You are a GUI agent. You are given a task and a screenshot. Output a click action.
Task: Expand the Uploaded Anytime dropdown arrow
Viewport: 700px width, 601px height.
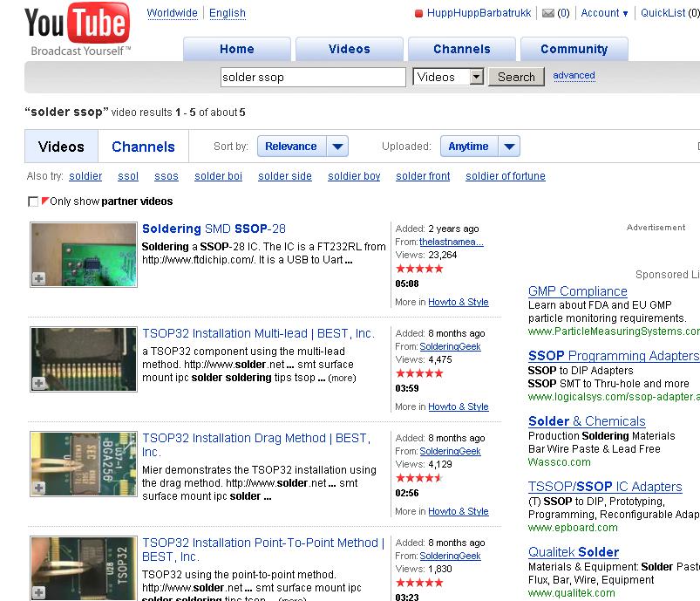pos(509,147)
